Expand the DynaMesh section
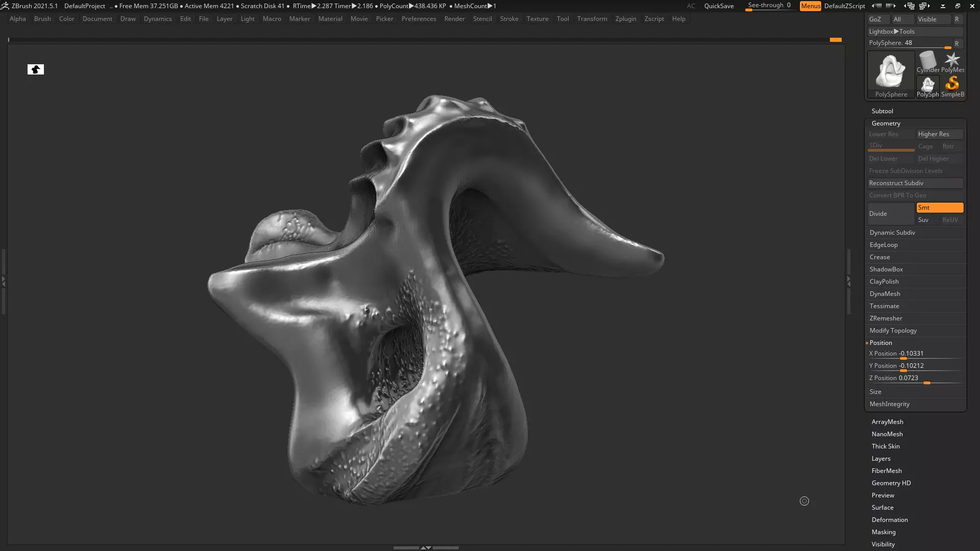The width and height of the screenshot is (980, 551). point(885,294)
